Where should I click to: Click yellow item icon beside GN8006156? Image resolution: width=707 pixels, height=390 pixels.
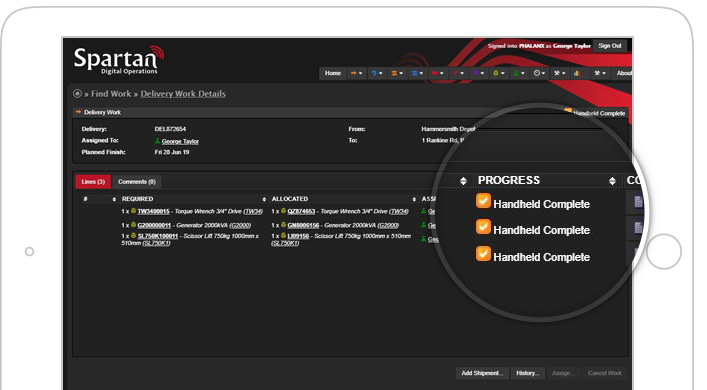pyautogui.click(x=284, y=225)
